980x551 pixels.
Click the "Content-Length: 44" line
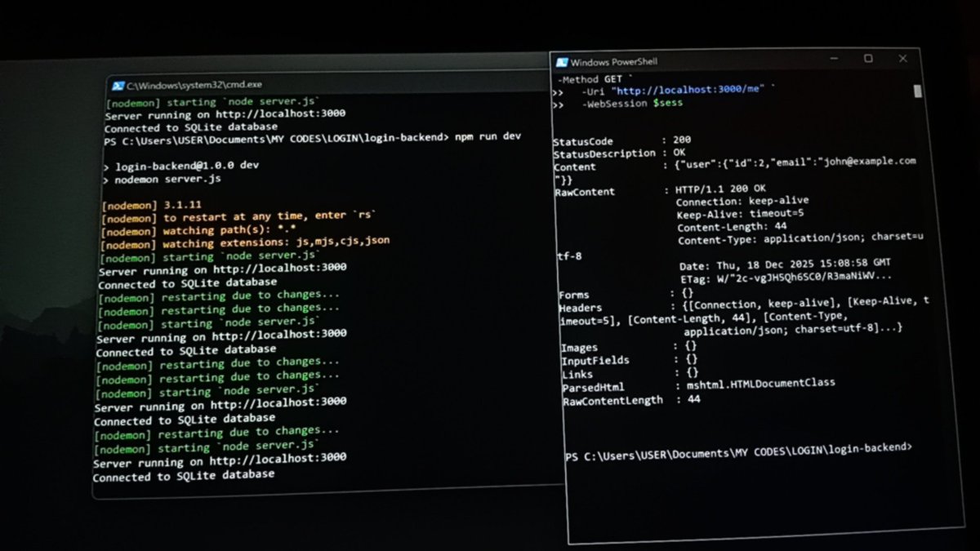click(x=732, y=227)
